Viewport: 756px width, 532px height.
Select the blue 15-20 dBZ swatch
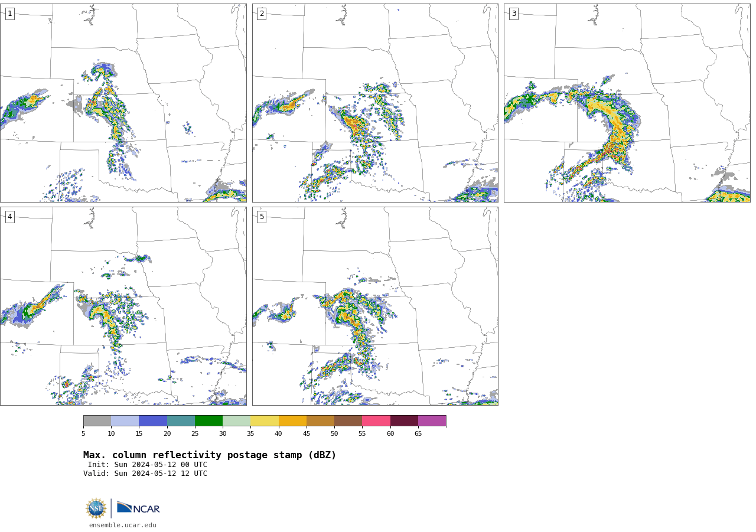tap(153, 420)
